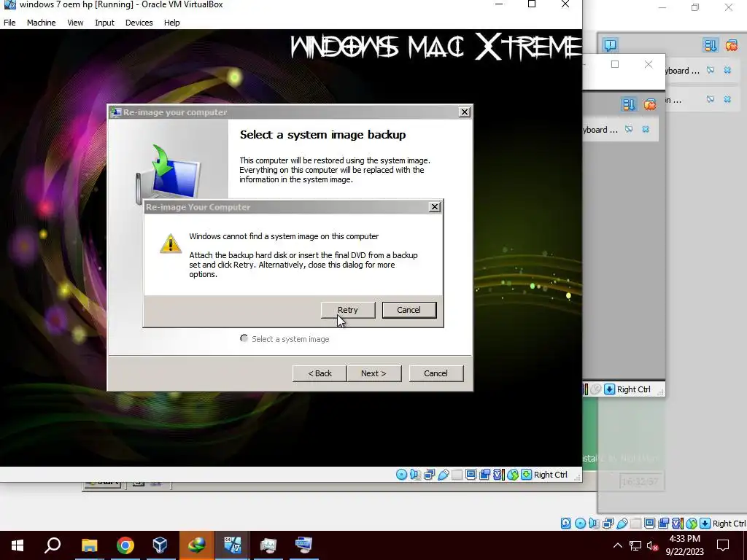Open the Machine menu
The height and width of the screenshot is (560, 747).
coord(41,23)
